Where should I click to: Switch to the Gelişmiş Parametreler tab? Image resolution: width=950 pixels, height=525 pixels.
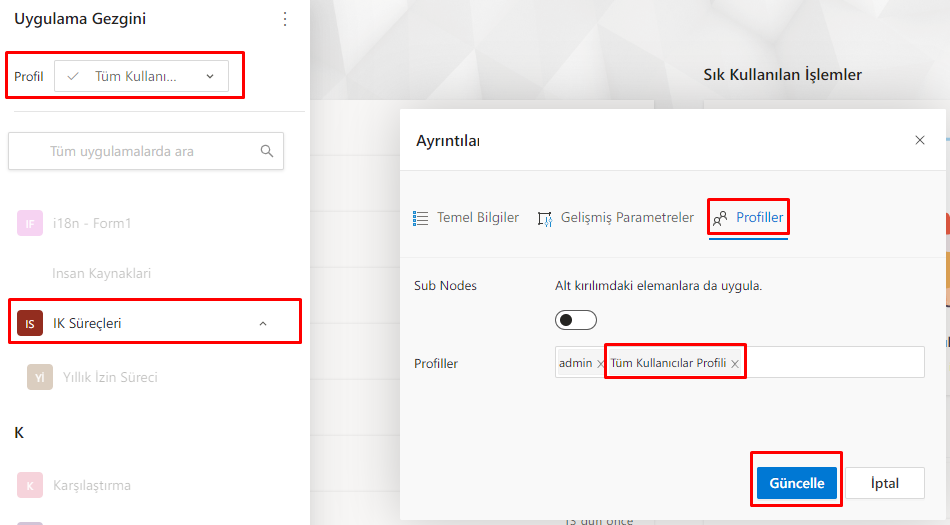(616, 218)
